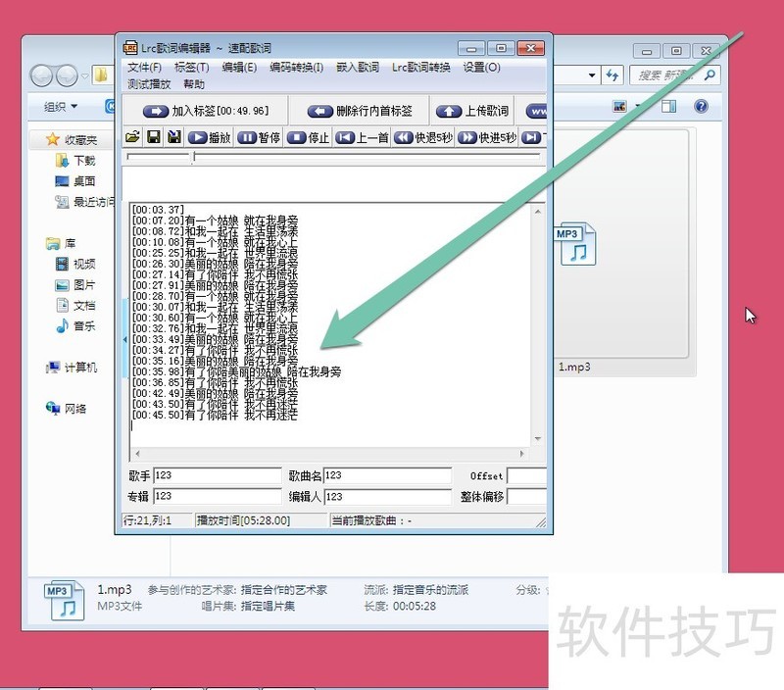Image resolution: width=784 pixels, height=690 pixels.
Task: Click the Explorer search box
Action: point(674,75)
